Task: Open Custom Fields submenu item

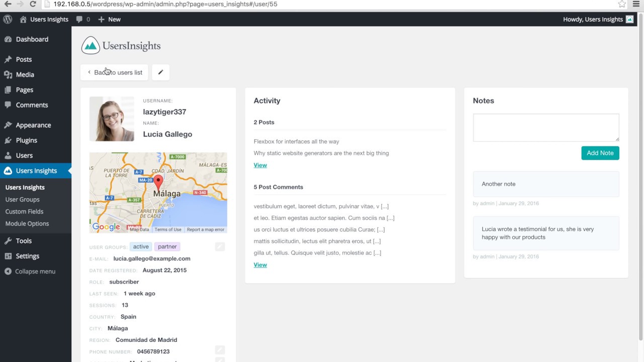Action: (x=24, y=212)
